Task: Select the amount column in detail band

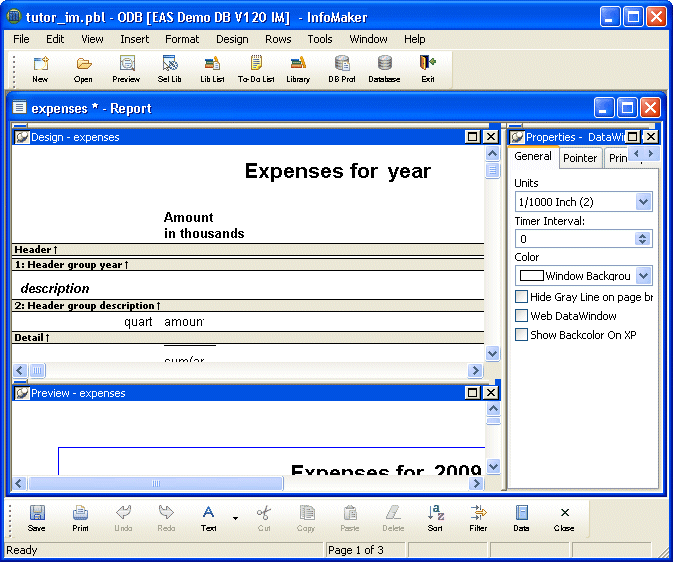Action: [x=184, y=322]
